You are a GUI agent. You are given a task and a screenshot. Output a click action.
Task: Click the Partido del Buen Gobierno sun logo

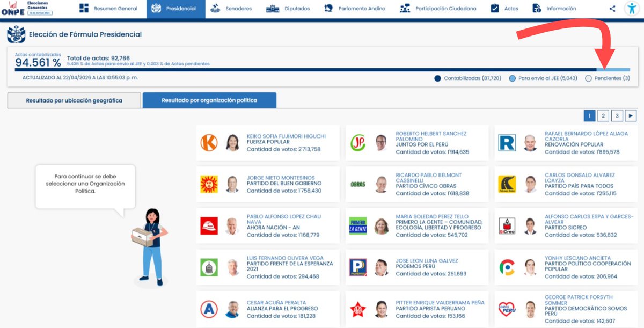coord(209,184)
